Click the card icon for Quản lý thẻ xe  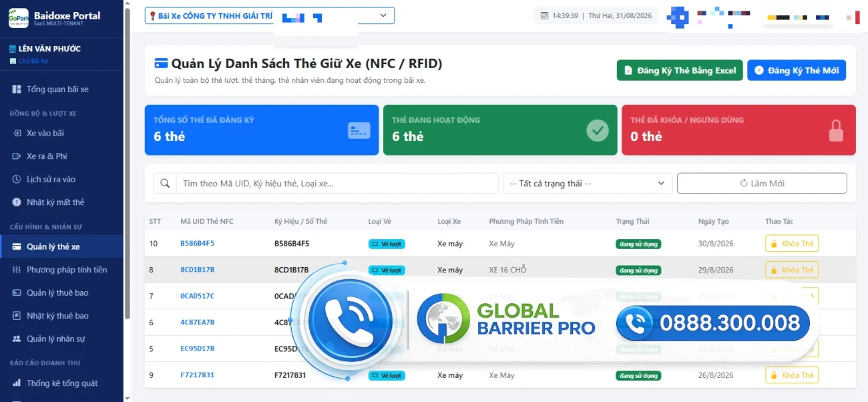(x=17, y=246)
